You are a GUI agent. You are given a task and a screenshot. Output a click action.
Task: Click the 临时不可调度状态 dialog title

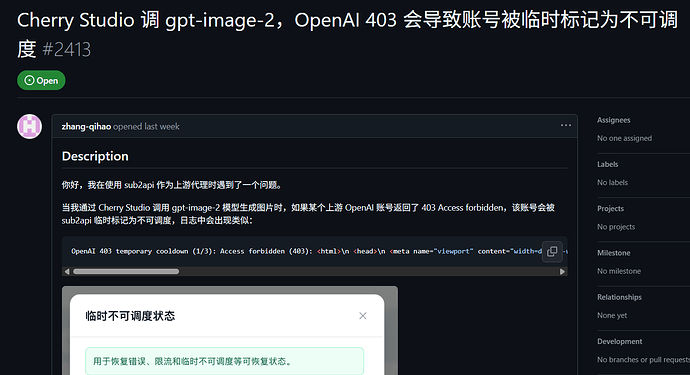[130, 316]
